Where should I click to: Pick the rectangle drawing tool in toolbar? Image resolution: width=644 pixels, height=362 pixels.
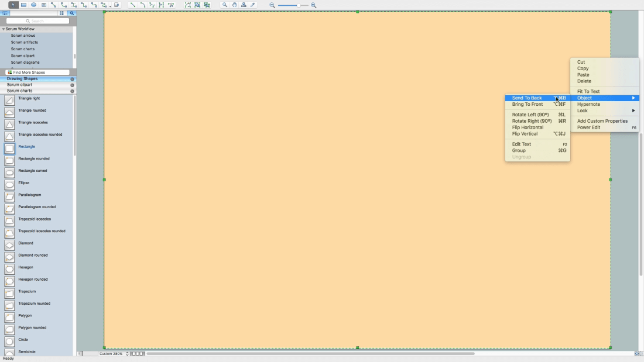[x=24, y=5]
